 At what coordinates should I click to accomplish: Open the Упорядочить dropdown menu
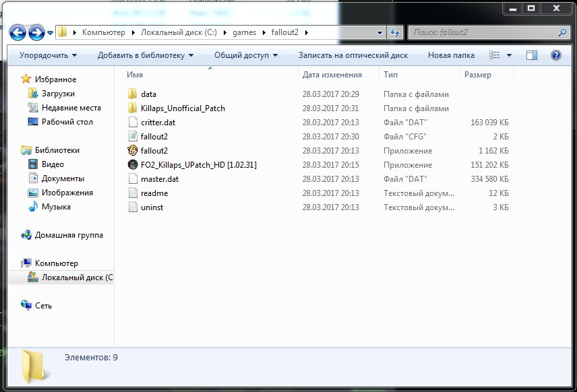pos(49,55)
